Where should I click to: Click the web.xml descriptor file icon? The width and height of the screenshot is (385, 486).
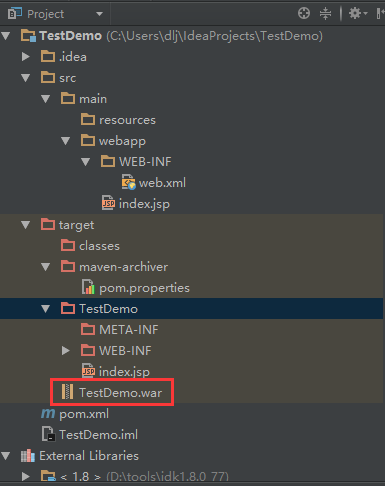coord(128,182)
